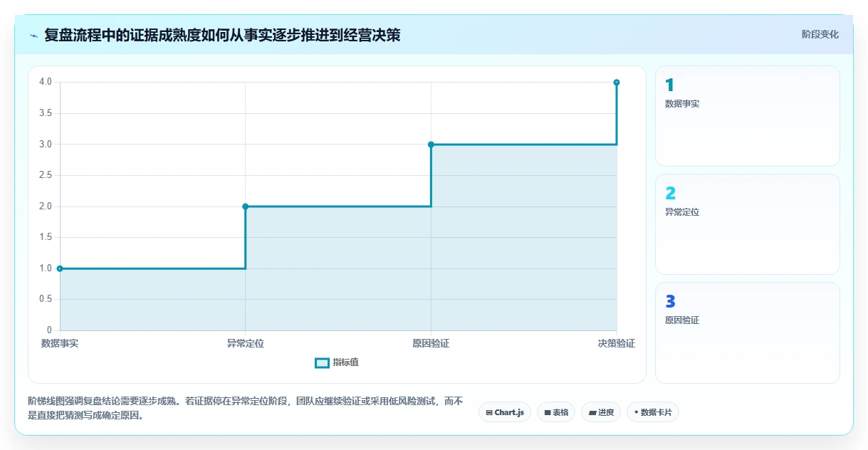
Task: Click the y-axis value 0.5
Action: (x=46, y=299)
